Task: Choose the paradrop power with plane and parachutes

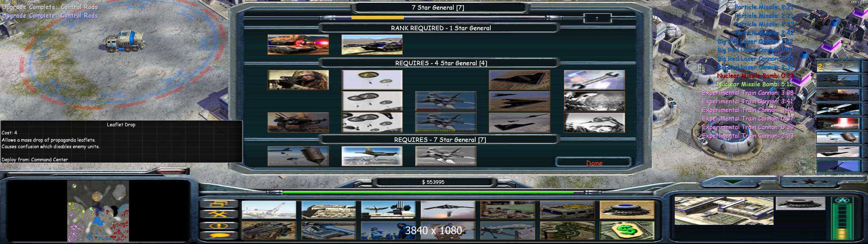Action: [x=372, y=122]
